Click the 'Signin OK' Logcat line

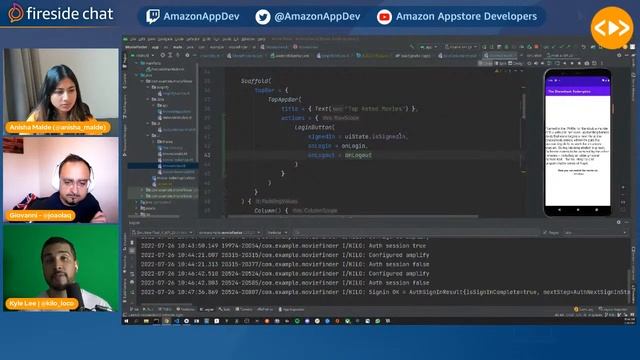click(x=384, y=292)
